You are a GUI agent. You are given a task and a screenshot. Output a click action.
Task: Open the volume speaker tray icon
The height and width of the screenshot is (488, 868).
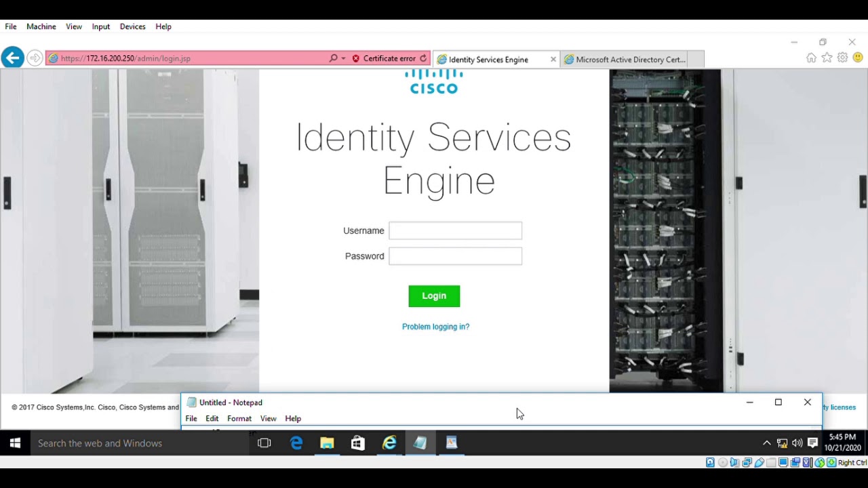[x=797, y=443]
